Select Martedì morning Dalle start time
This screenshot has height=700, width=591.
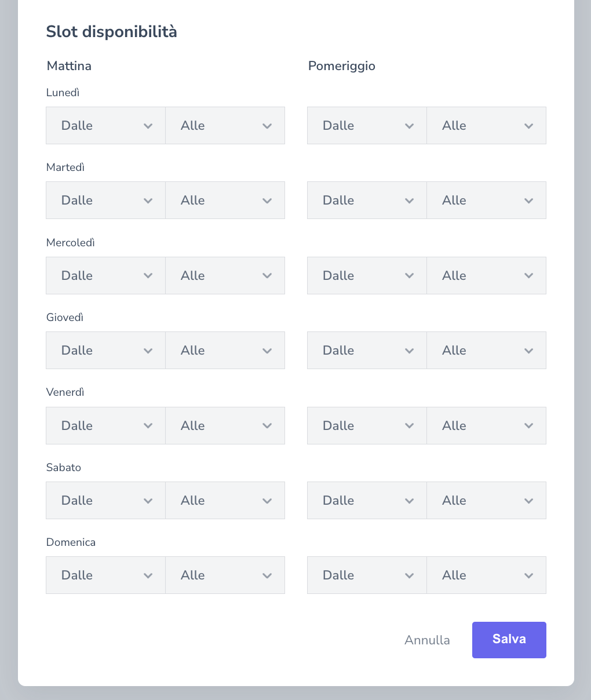(x=105, y=200)
